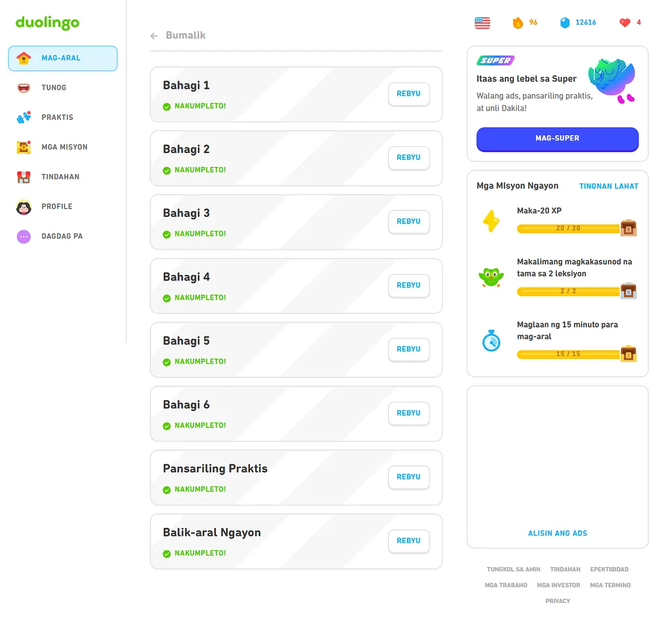The image size is (672, 626).
Task: Click the Mag-Super upgrade button
Action: pyautogui.click(x=557, y=139)
